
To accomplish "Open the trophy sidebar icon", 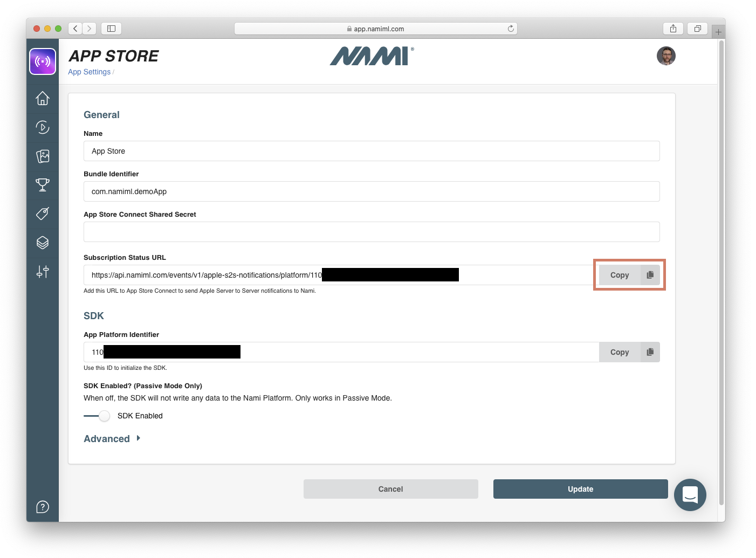I will tap(43, 185).
